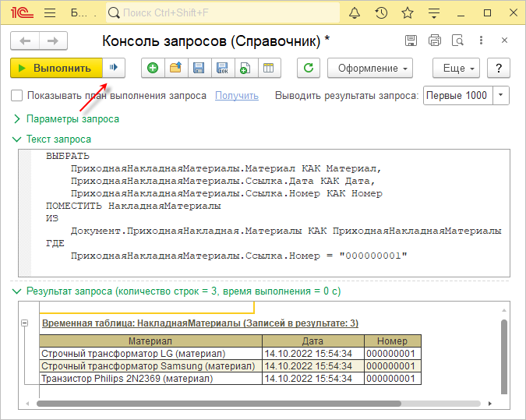This screenshot has height=420, width=526.
Task: Open the main hamburger menu
Action: pyautogui.click(x=49, y=13)
